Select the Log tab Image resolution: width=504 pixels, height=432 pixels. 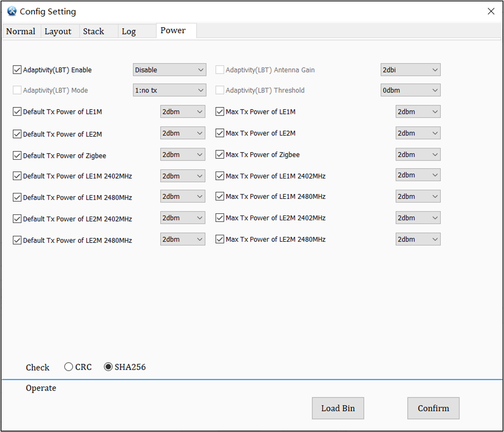(x=129, y=31)
